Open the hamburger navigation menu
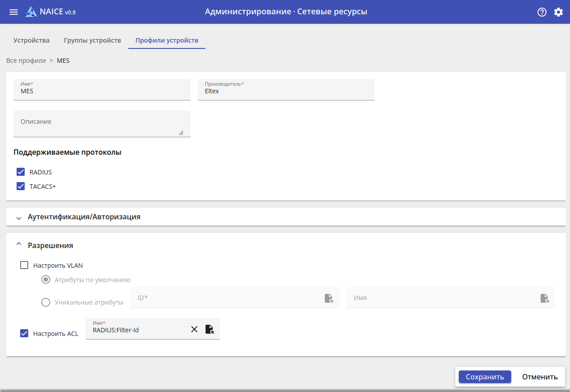The image size is (570, 392). (x=14, y=12)
